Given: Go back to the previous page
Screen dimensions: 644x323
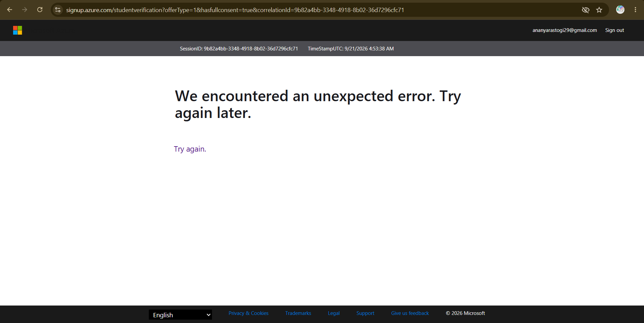Looking at the screenshot, I should [10, 10].
